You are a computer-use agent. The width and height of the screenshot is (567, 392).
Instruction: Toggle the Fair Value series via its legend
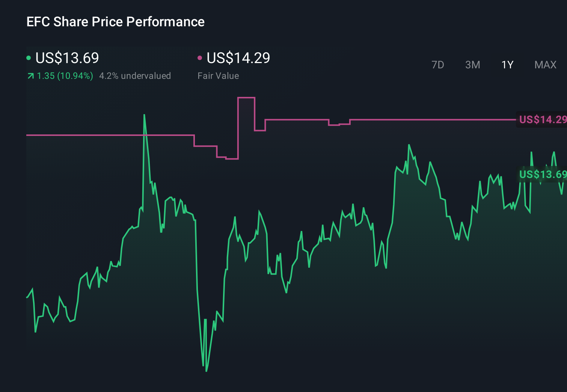[238, 58]
